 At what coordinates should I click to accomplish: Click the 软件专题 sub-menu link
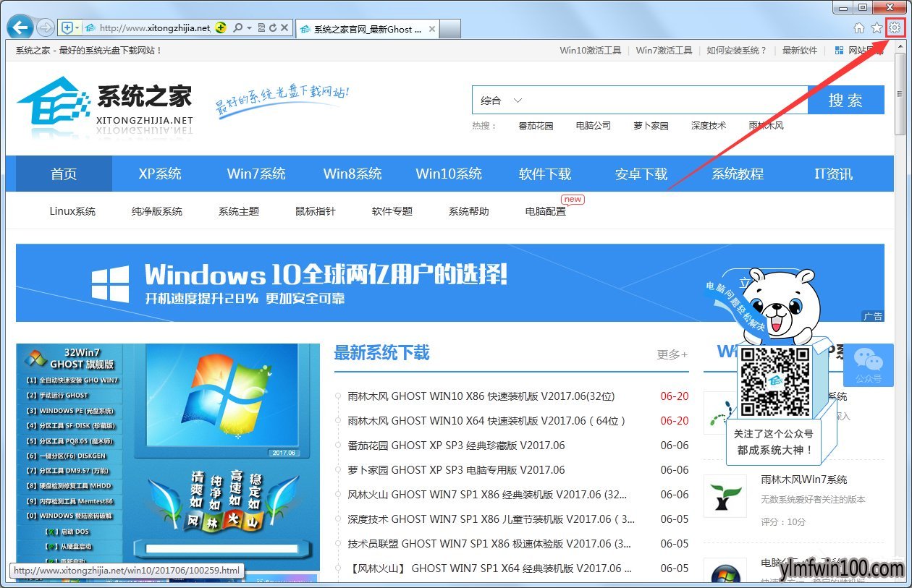pos(392,211)
